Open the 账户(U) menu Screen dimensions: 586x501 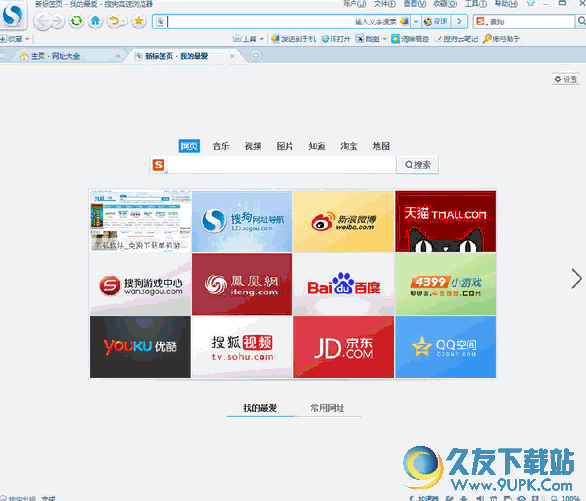click(x=354, y=4)
